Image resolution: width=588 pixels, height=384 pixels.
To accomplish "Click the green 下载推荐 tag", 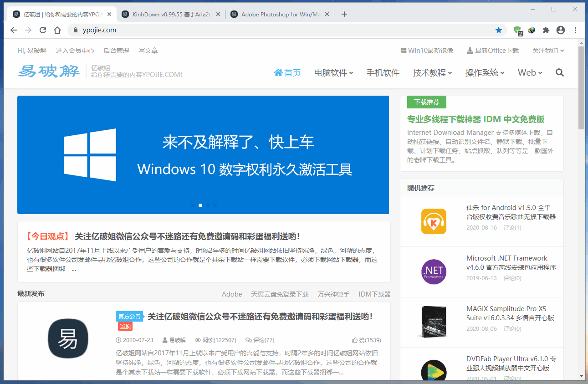I will (x=427, y=102).
